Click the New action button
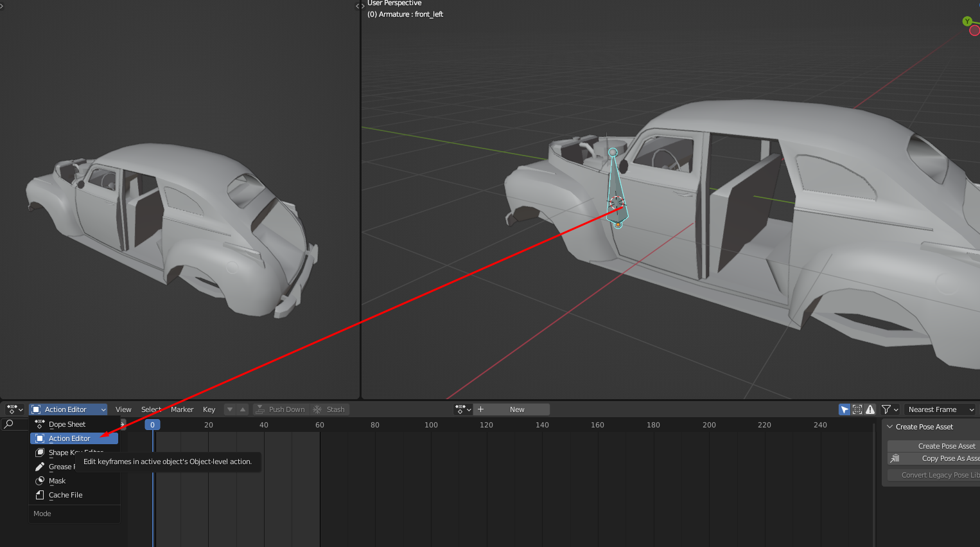This screenshot has height=547, width=980. click(517, 409)
